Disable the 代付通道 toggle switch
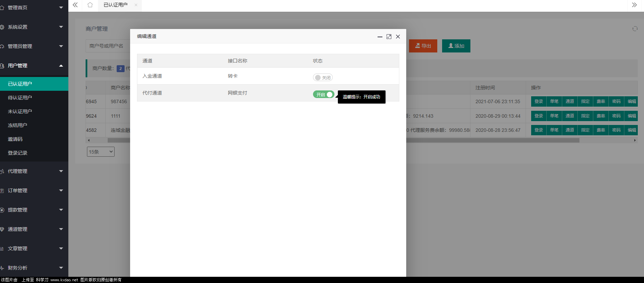 (x=323, y=95)
